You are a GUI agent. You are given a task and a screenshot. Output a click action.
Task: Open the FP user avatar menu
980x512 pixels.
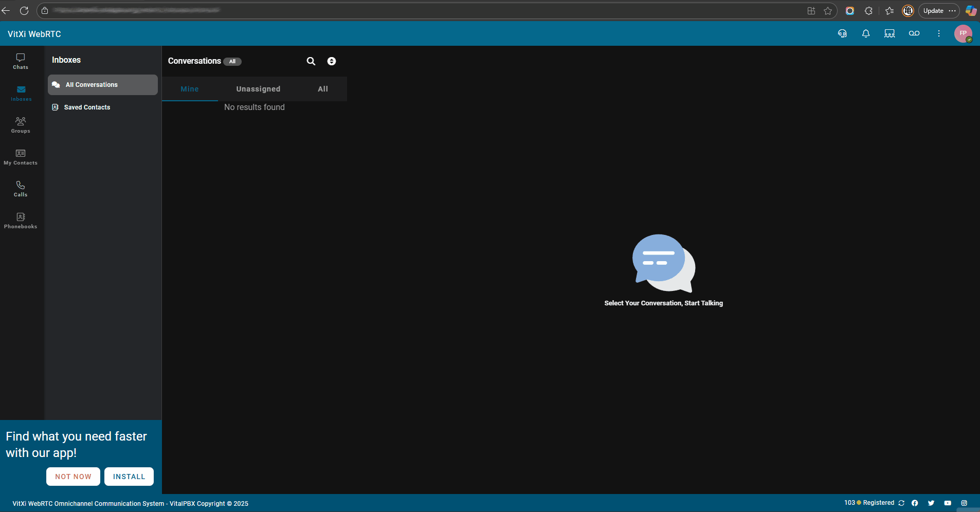click(963, 33)
